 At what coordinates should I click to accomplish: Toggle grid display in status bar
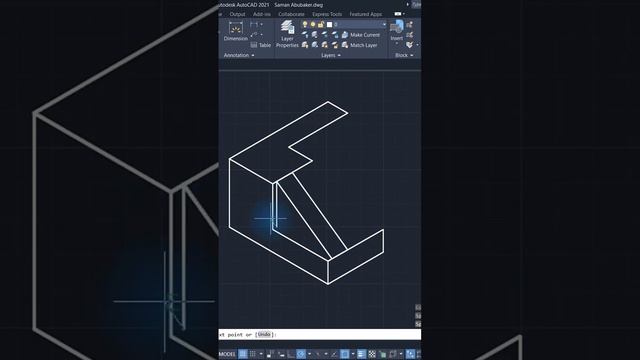[243, 354]
